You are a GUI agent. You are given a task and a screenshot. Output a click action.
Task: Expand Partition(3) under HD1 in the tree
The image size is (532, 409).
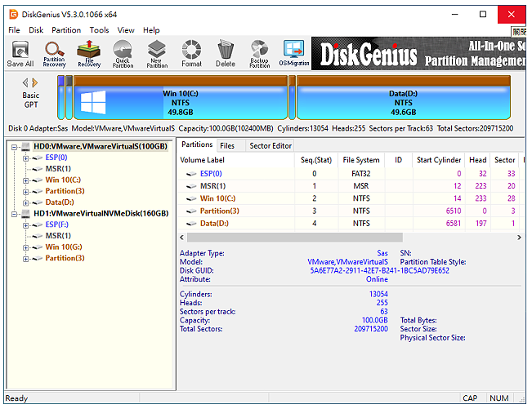point(25,259)
